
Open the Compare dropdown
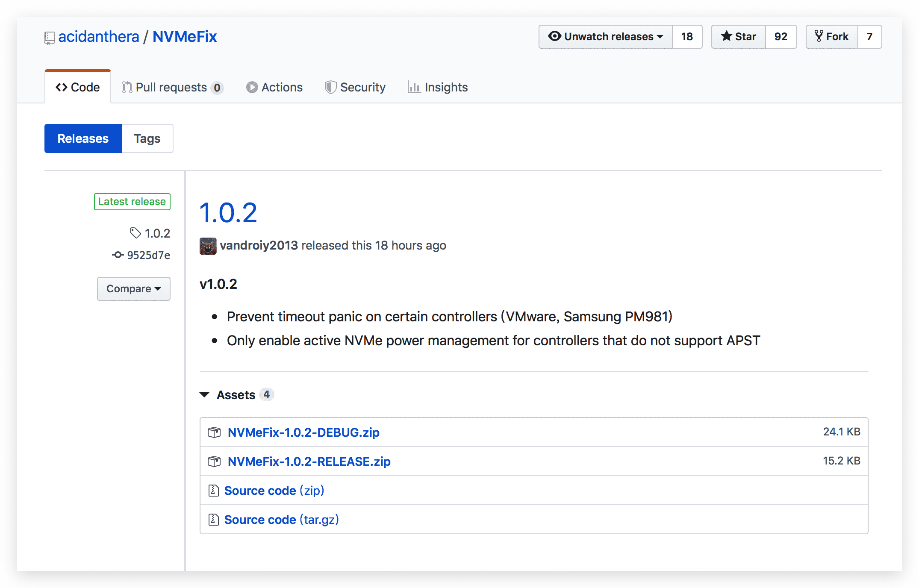tap(134, 289)
